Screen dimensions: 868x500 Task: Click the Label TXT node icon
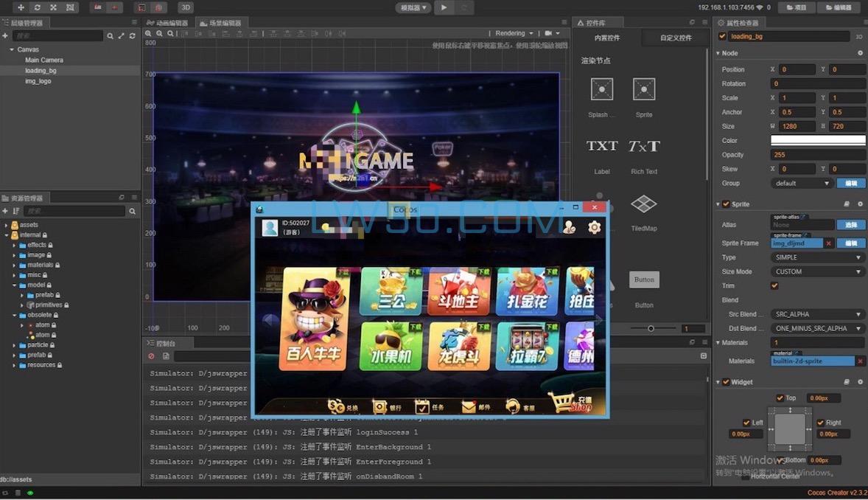602,146
